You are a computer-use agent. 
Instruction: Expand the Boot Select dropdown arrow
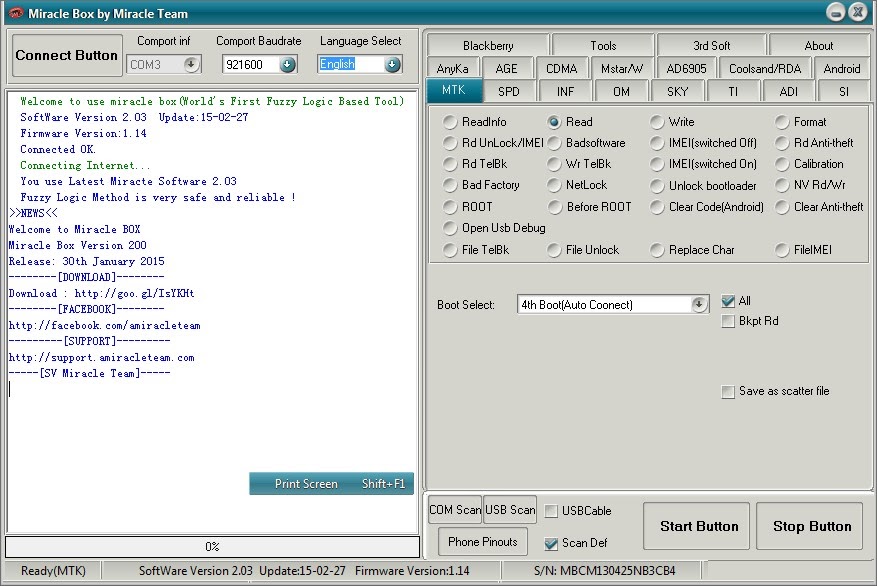[699, 304]
